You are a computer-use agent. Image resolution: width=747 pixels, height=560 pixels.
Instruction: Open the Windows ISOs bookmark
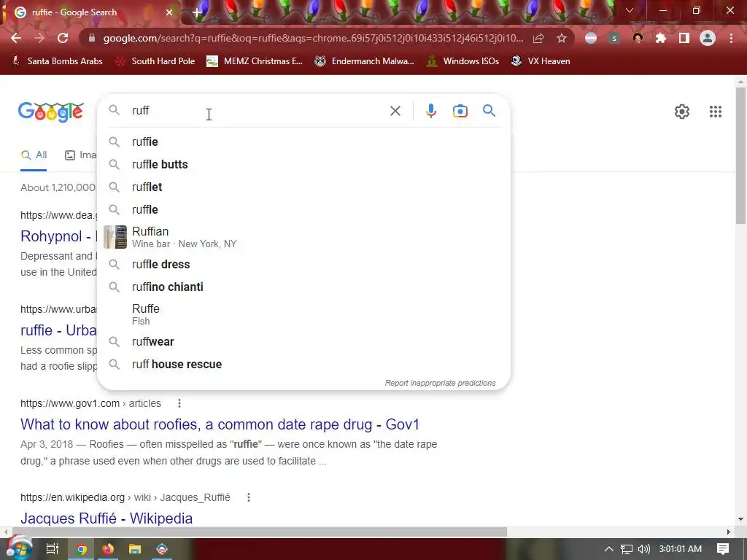coord(462,61)
